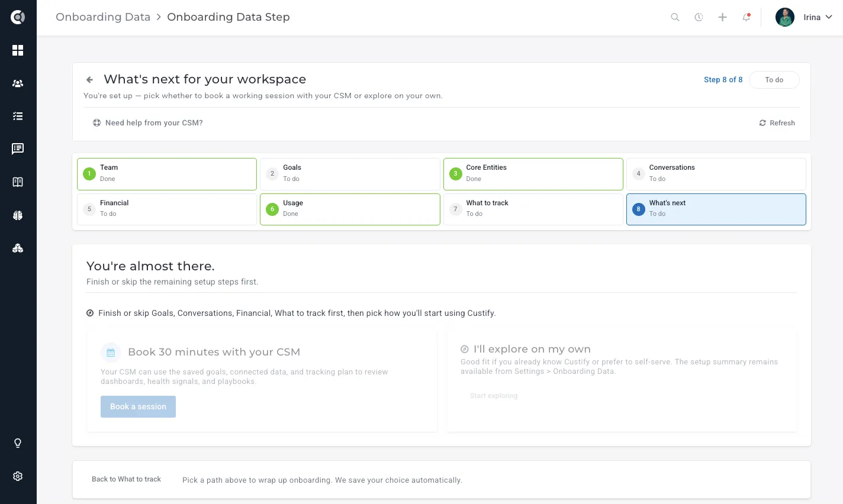This screenshot has width=843, height=504.
Task: Click the back arrow beside What's next heading
Action: (x=90, y=79)
